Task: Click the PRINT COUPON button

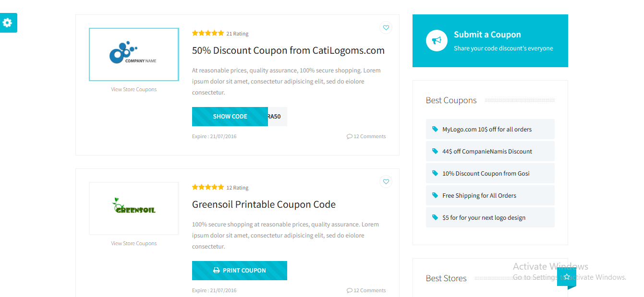Action: coord(240,271)
